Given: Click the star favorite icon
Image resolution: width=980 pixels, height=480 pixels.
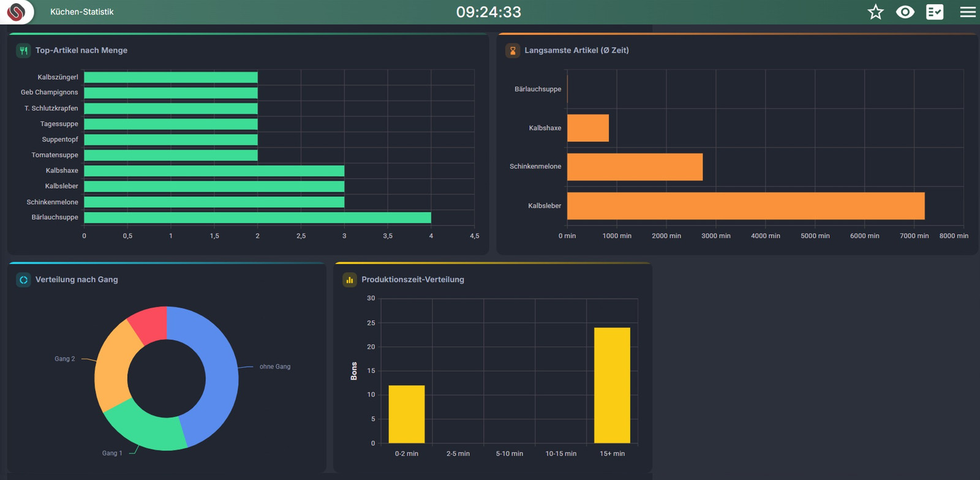Looking at the screenshot, I should pyautogui.click(x=876, y=12).
